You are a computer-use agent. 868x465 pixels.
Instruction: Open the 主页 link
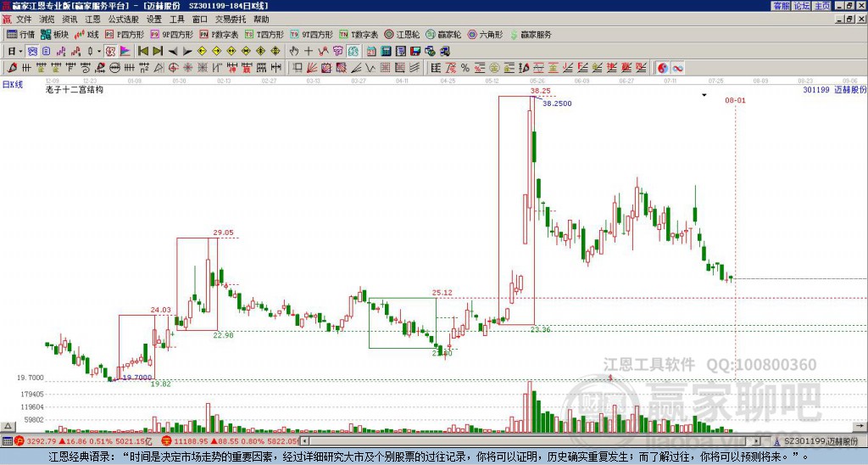(x=822, y=6)
